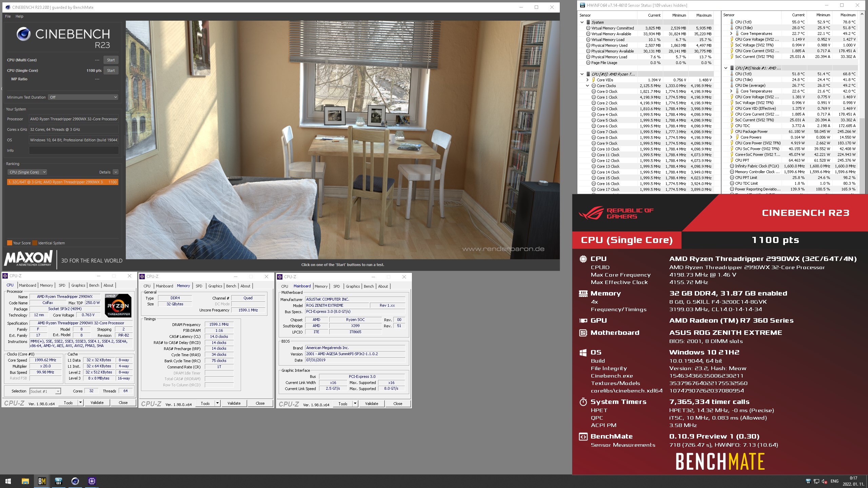Click the DRAM Frequency value 1599.1 MHz
This screenshot has width=868, height=488.
pos(219,324)
